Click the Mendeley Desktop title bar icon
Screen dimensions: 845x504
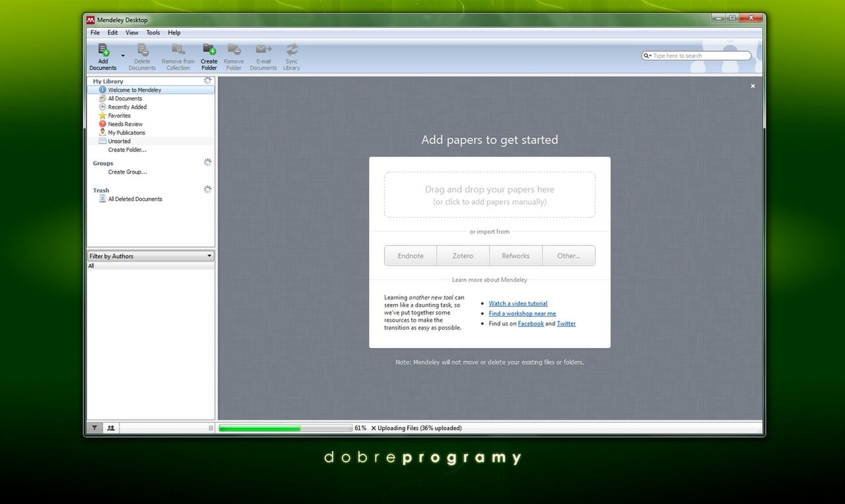pos(91,20)
